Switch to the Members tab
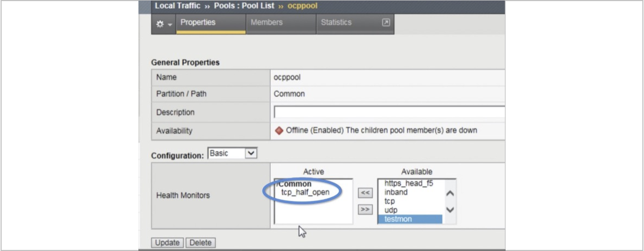 [281, 23]
